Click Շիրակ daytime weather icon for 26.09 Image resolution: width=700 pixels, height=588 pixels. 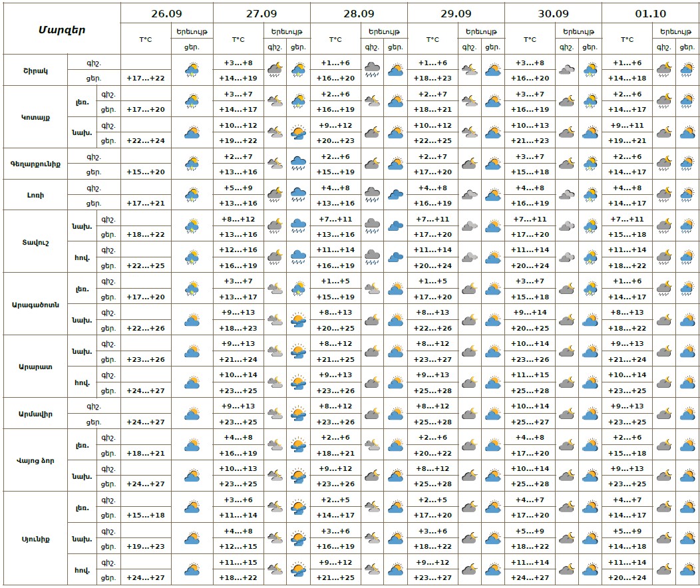pos(192,70)
